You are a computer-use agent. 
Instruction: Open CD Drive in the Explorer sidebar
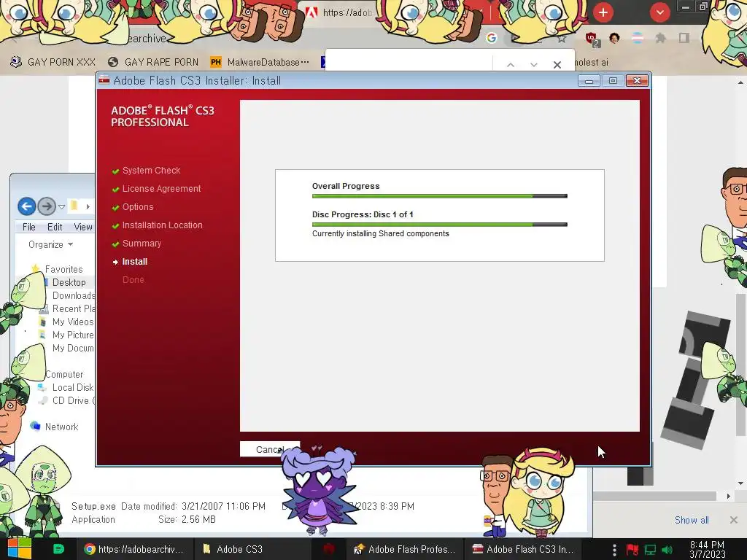coord(74,400)
